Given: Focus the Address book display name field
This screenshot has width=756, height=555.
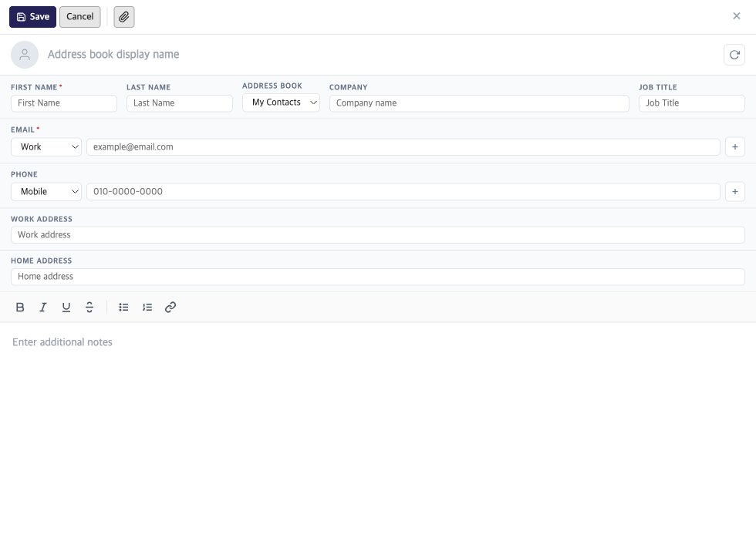Looking at the screenshot, I should pyautogui.click(x=381, y=55).
